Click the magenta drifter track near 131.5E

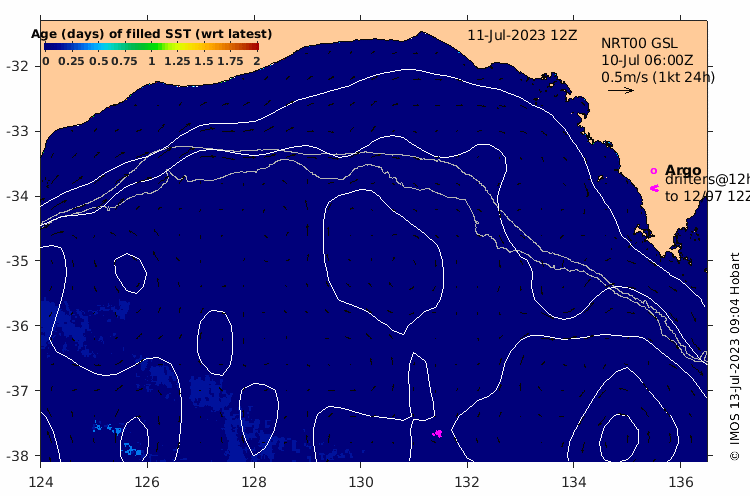pos(437,433)
